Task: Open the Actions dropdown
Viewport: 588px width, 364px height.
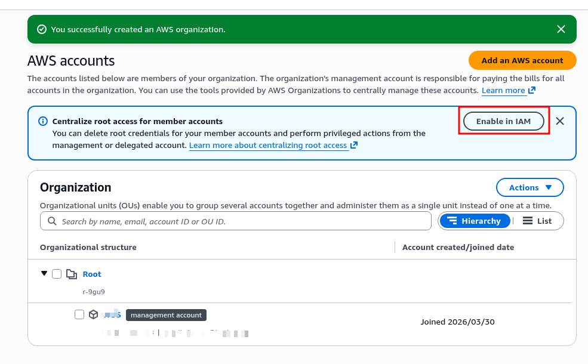Action: [529, 187]
